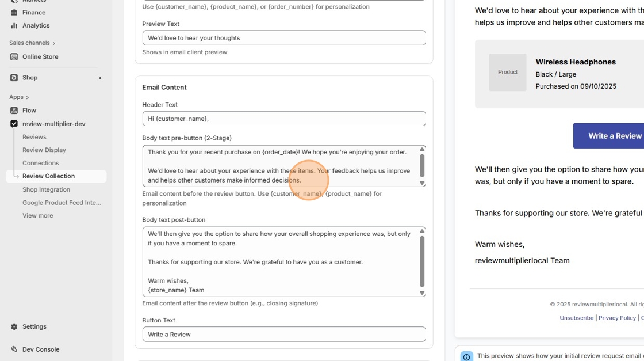Click the Header Text input field

tap(284, 119)
